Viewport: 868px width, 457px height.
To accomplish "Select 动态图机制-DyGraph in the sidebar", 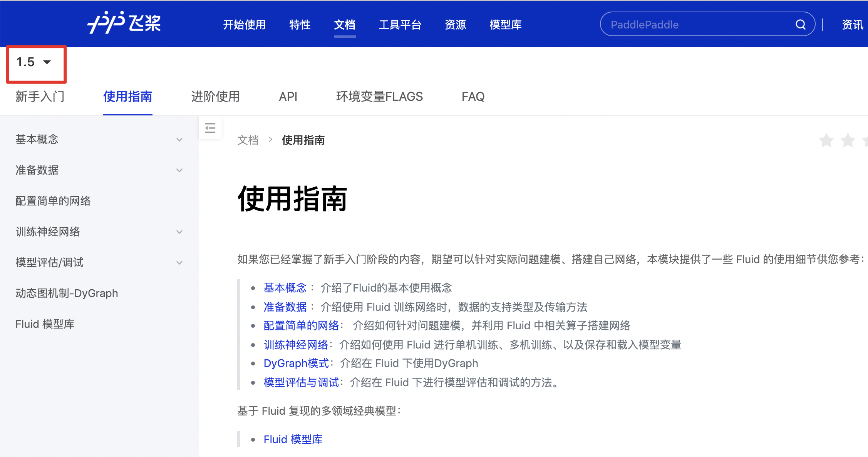I will (x=67, y=293).
